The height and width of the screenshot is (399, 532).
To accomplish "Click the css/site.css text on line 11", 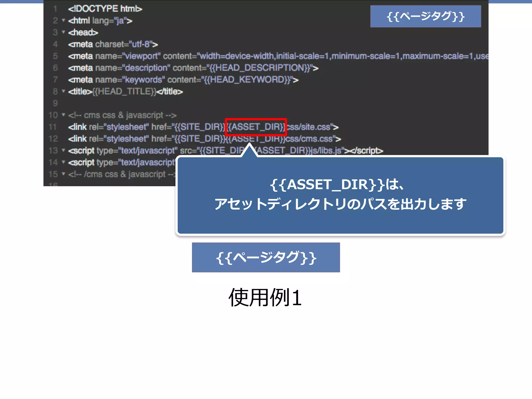I will tap(309, 127).
